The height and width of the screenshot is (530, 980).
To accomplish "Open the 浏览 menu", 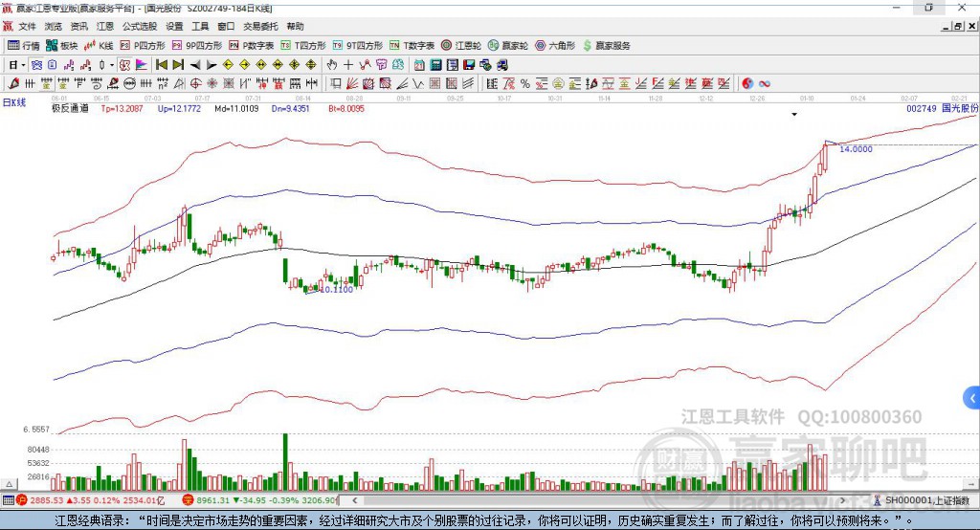I will (x=54, y=26).
